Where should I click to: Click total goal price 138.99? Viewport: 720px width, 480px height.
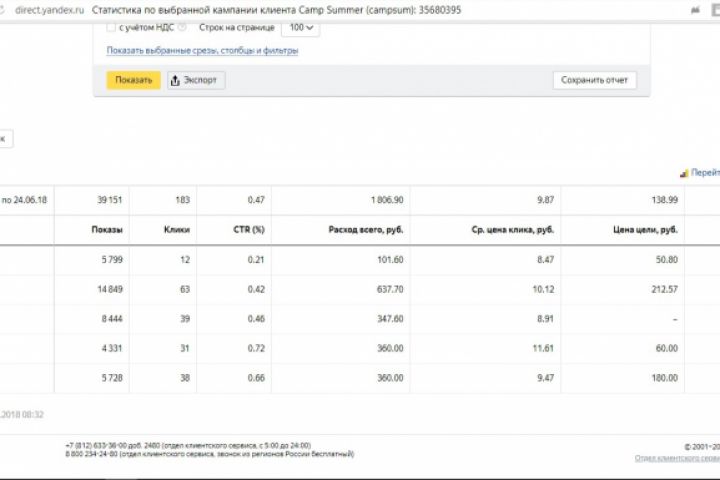[664, 200]
